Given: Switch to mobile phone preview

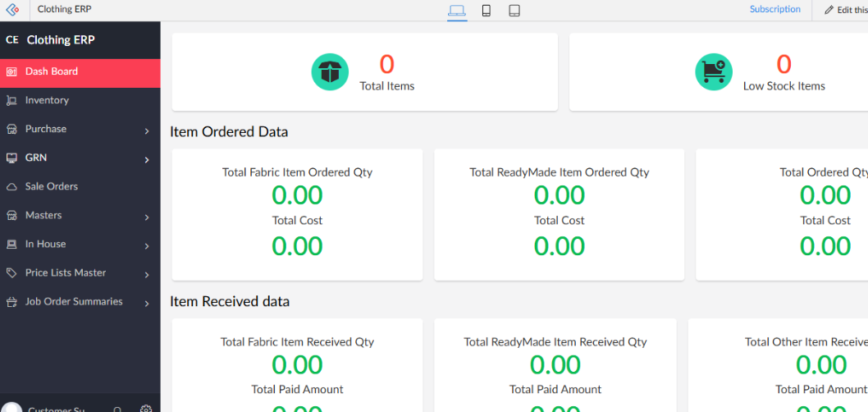Looking at the screenshot, I should click(x=486, y=11).
